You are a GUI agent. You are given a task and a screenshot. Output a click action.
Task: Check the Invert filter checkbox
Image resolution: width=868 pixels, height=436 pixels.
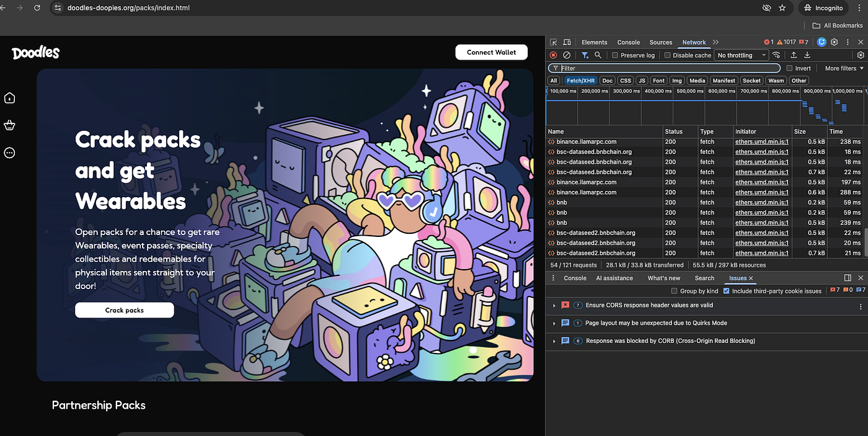[x=789, y=68]
